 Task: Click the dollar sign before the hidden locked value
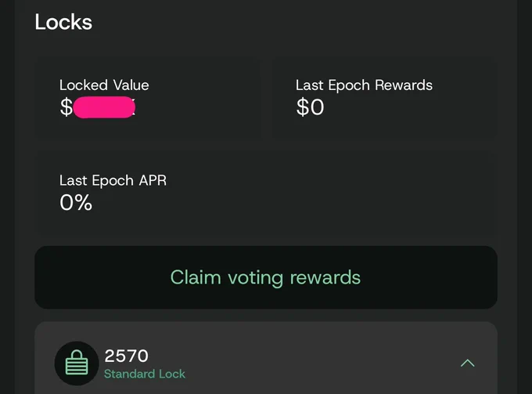[x=66, y=107]
